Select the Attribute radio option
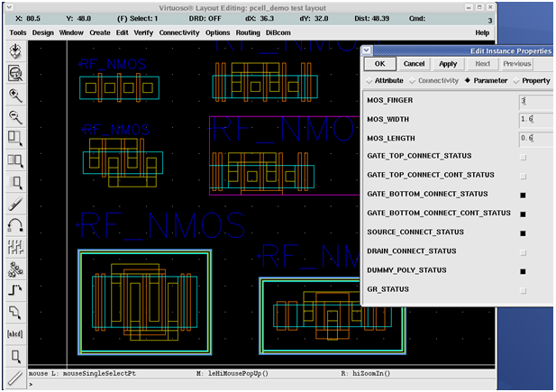 385,81
